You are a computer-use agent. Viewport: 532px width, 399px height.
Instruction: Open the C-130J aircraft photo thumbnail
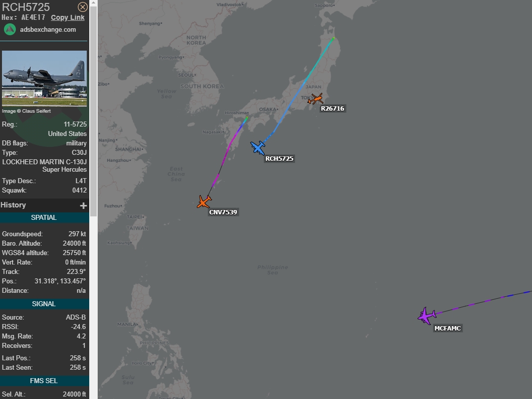[44, 78]
